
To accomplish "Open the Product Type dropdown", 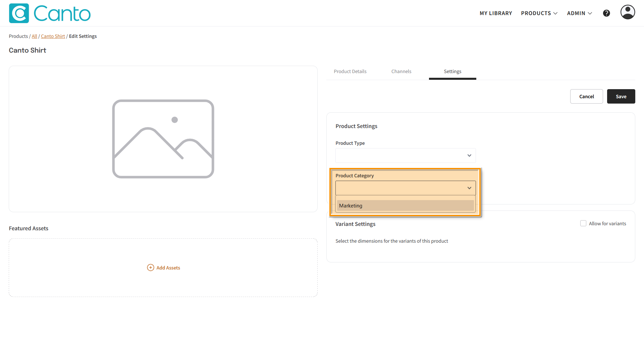I will [x=406, y=156].
